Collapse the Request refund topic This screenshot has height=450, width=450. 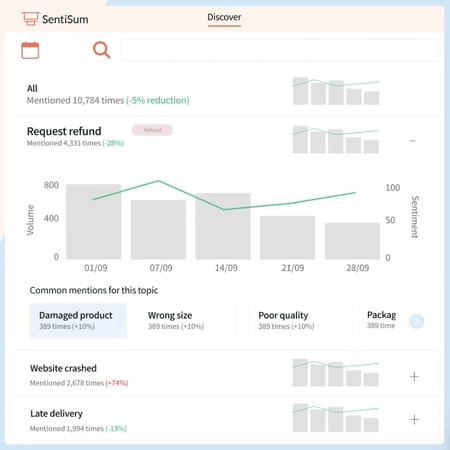pos(413,141)
